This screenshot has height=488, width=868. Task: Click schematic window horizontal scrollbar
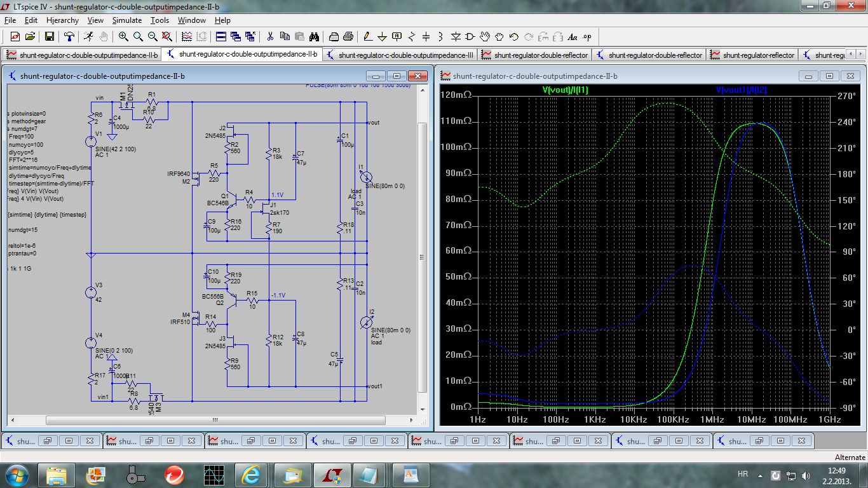click(x=215, y=420)
